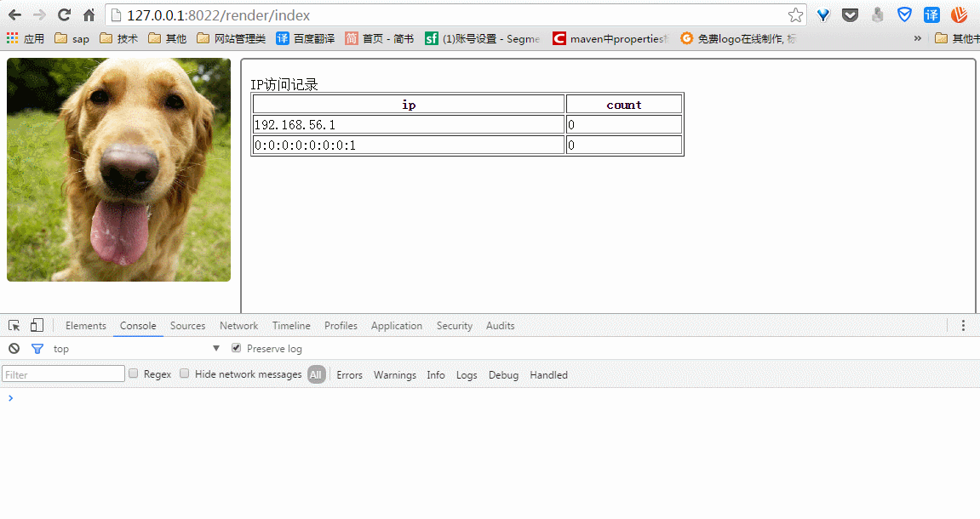Click the count cell for 192.168.56.1
980x519 pixels.
[x=624, y=125]
